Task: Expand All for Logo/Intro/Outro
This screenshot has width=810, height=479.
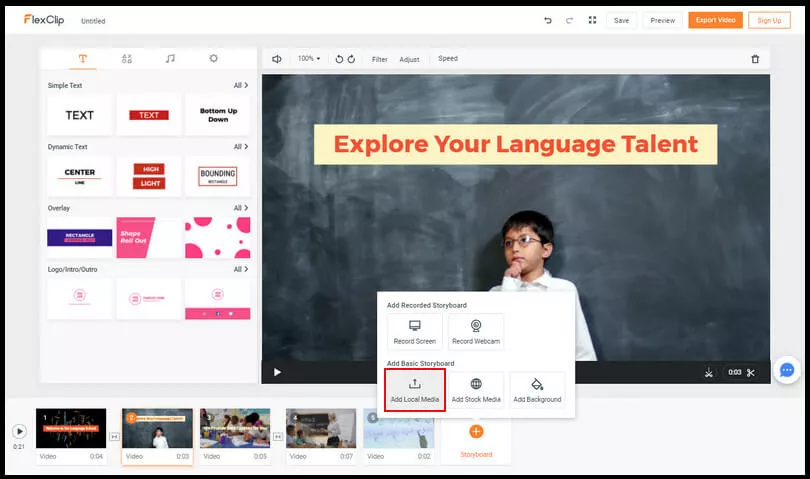Action: tap(241, 269)
